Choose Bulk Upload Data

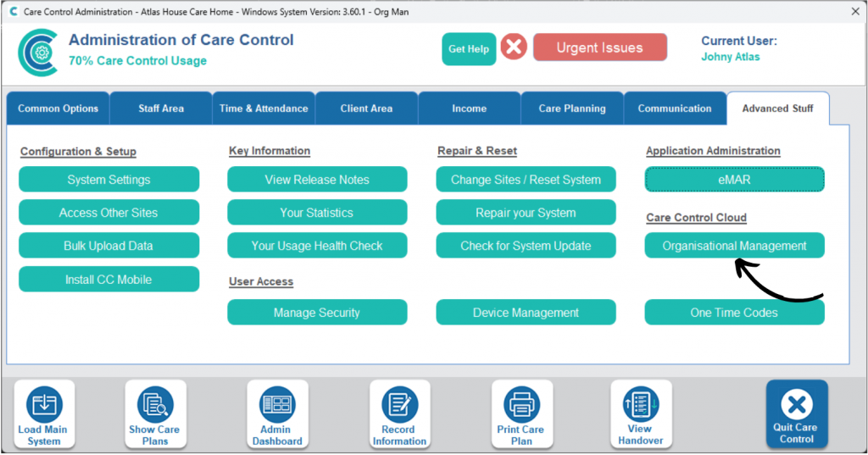[109, 246]
